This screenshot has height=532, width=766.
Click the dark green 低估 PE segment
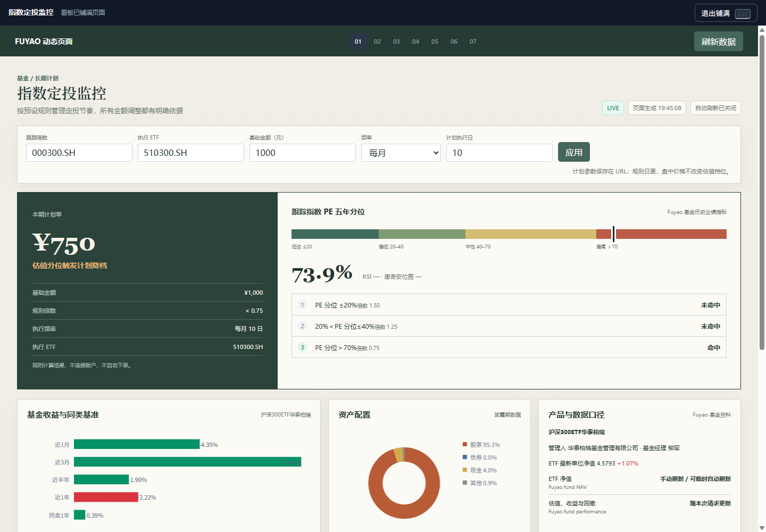click(335, 234)
